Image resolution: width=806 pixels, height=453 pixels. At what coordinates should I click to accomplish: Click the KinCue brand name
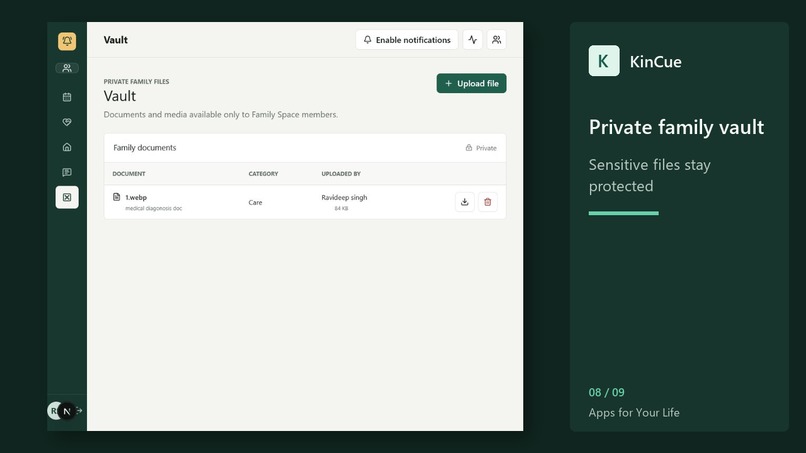[656, 62]
